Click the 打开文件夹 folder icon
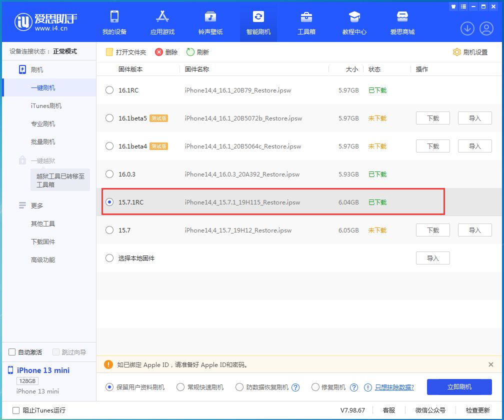The width and height of the screenshot is (504, 420). [109, 52]
